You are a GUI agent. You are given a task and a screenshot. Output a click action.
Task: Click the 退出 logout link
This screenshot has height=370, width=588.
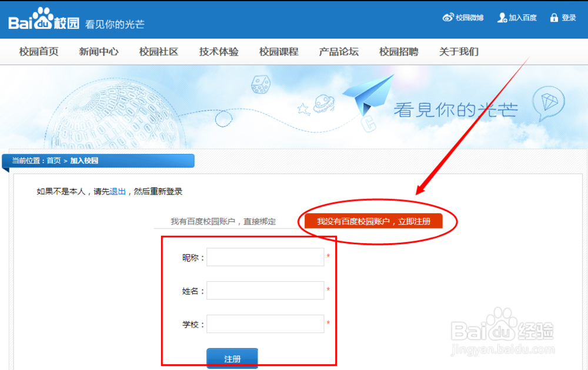pyautogui.click(x=118, y=191)
